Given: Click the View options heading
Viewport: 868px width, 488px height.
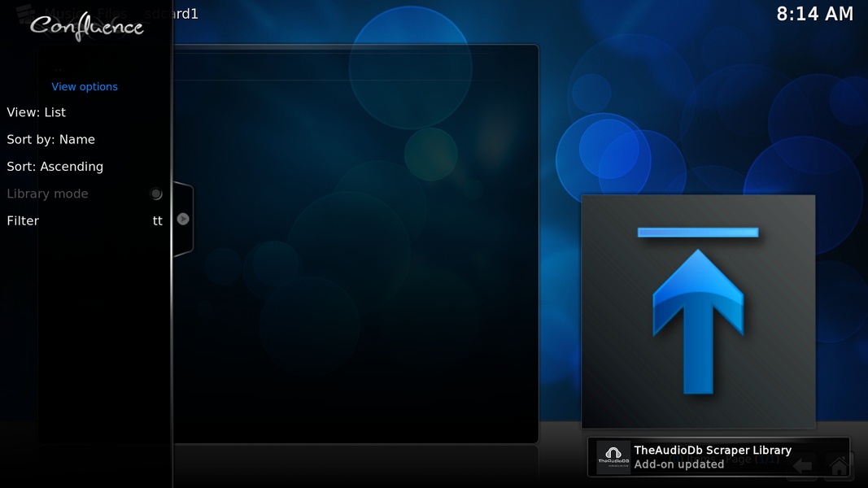Looking at the screenshot, I should (85, 87).
